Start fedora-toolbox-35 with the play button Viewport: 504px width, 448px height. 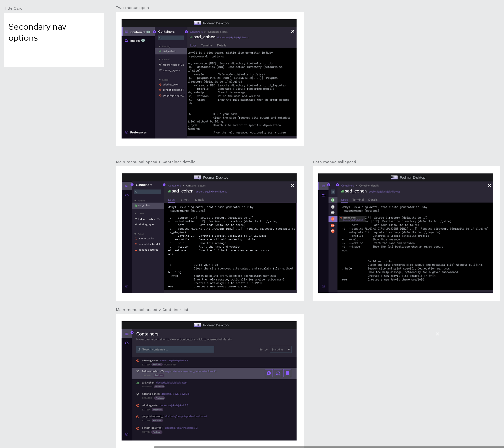tap(269, 373)
